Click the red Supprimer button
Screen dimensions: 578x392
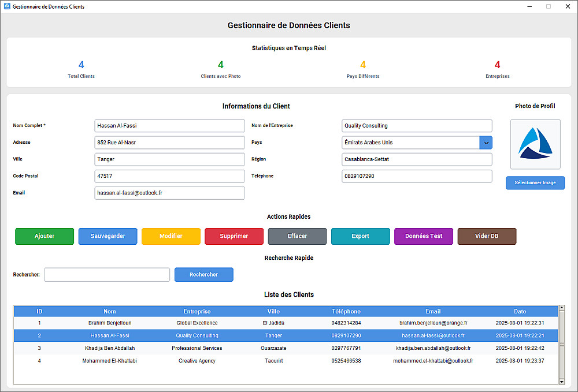[x=234, y=236]
